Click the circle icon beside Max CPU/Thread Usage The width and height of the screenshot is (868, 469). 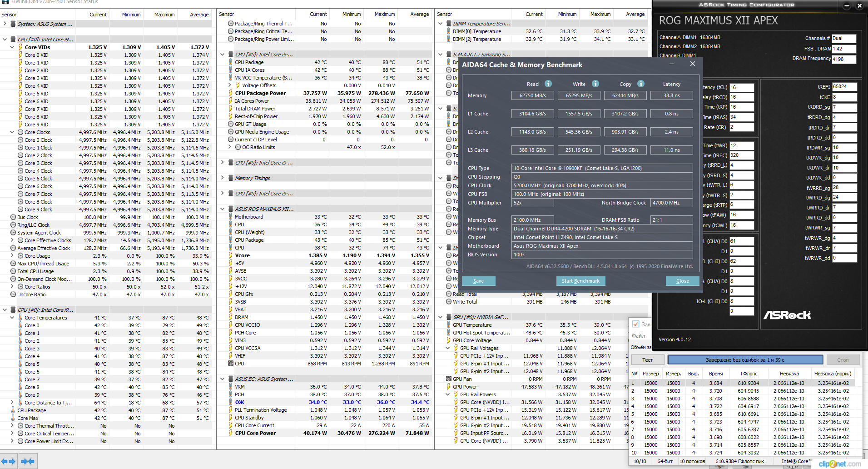13,264
